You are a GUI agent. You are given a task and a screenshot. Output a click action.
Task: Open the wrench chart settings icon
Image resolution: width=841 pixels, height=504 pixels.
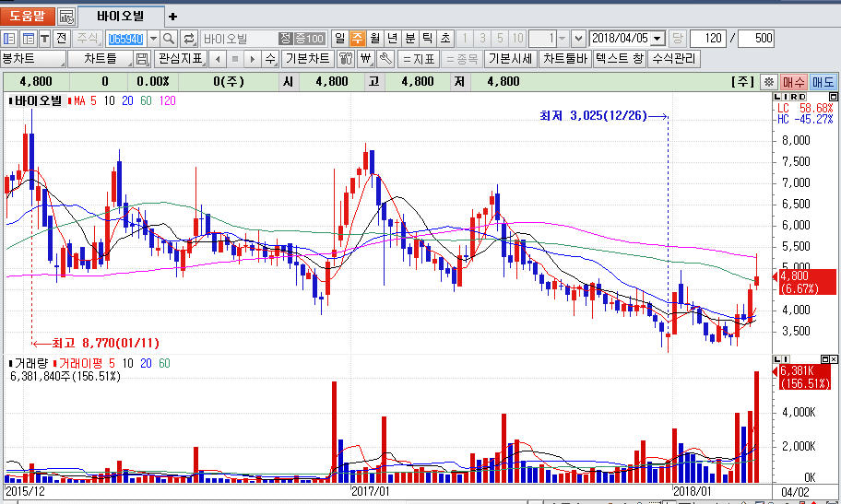point(385,59)
